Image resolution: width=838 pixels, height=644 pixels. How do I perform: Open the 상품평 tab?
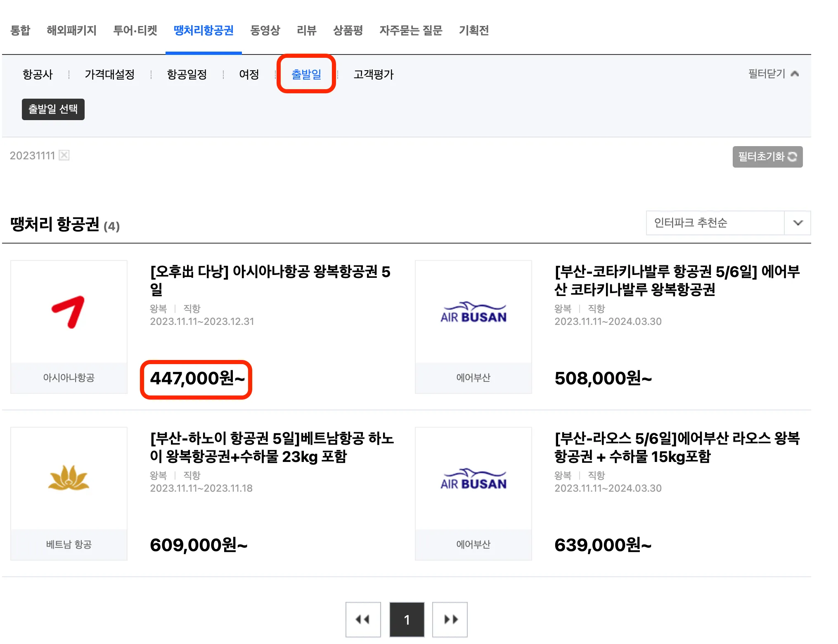(x=348, y=30)
